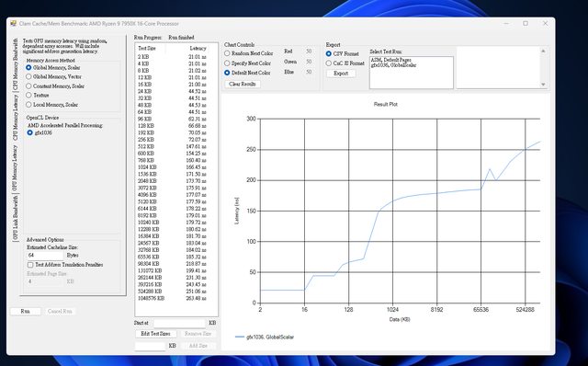Click the Export button
588x366 pixels.
click(341, 74)
